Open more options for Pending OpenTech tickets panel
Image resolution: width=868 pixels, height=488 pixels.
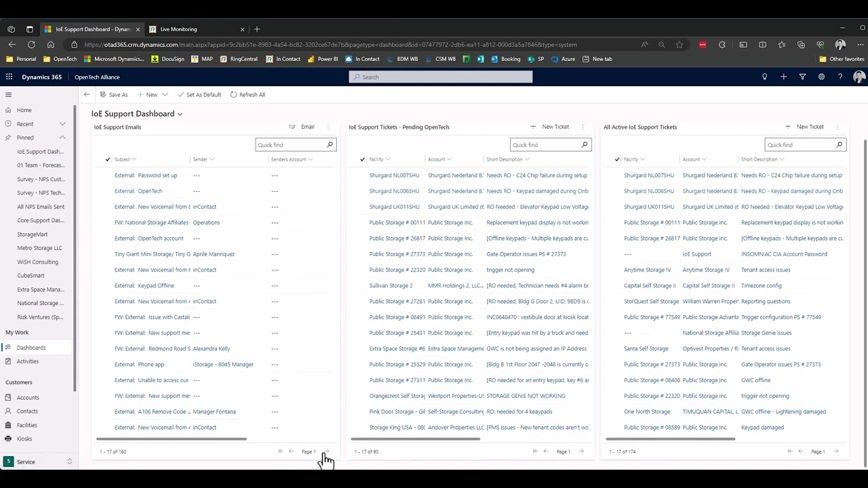pyautogui.click(x=583, y=127)
